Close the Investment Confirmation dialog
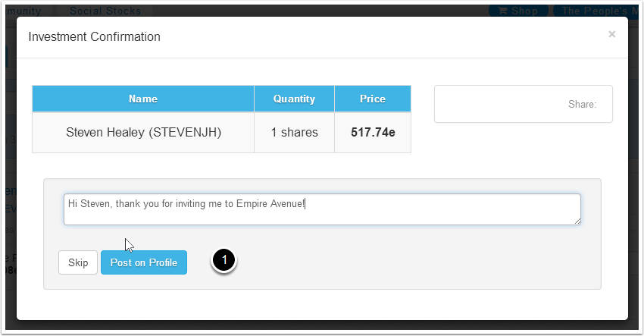The width and height of the screenshot is (644, 336). pyautogui.click(x=611, y=34)
